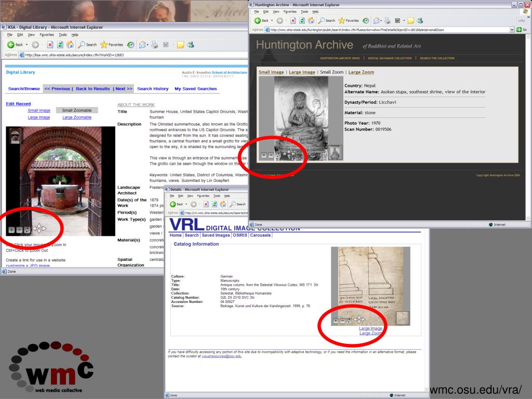Click the visualresources@osu.edu curator email link
Screen dimensions: 532x399
221,356
